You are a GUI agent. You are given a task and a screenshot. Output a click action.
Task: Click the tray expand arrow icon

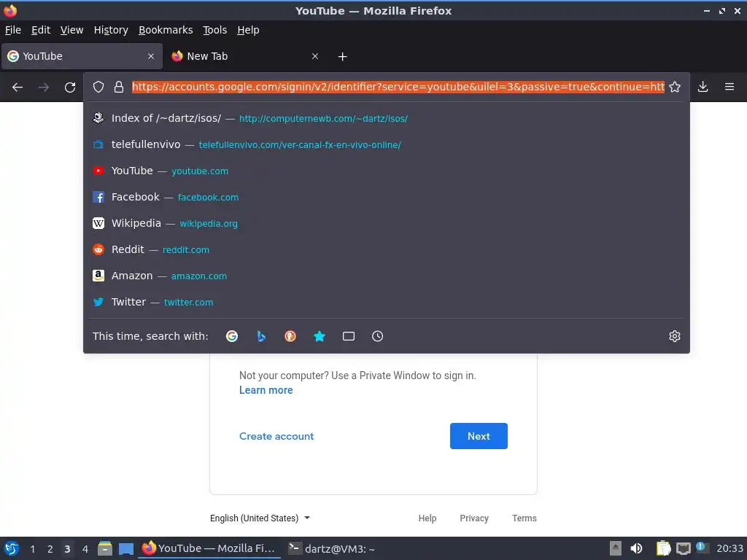pyautogui.click(x=616, y=548)
